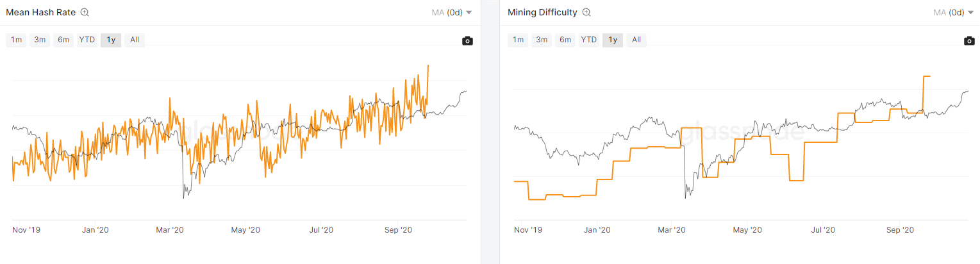Click zoom icon beside Mining Difficulty
Viewport: 980px width, 264px height.
click(x=586, y=12)
